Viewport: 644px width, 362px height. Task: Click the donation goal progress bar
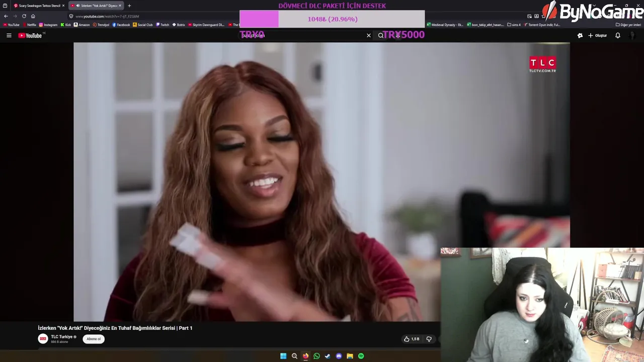(332, 19)
